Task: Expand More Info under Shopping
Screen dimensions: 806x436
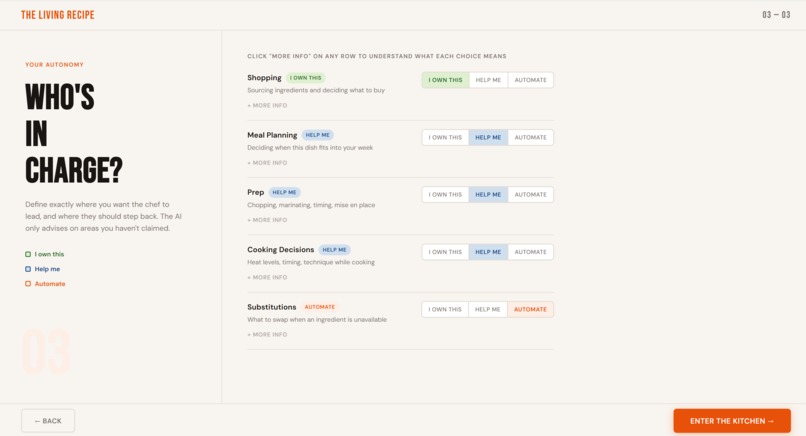Action: 267,105
